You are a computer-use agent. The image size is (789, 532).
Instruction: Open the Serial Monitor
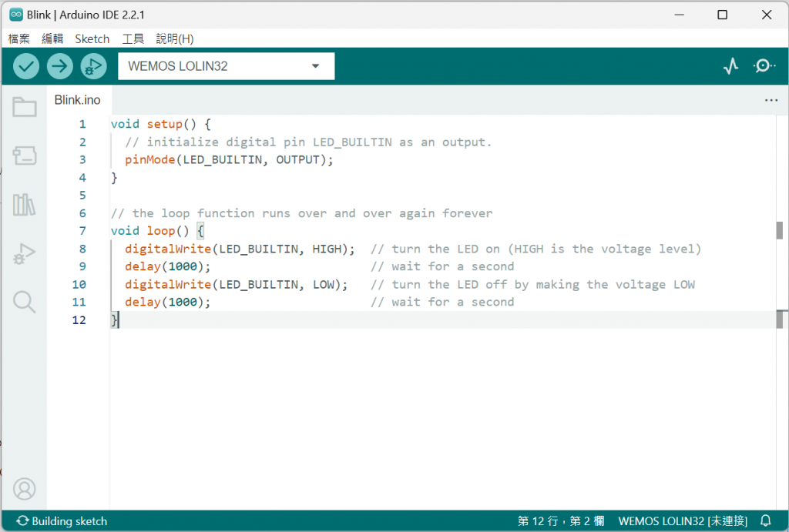[x=764, y=66]
